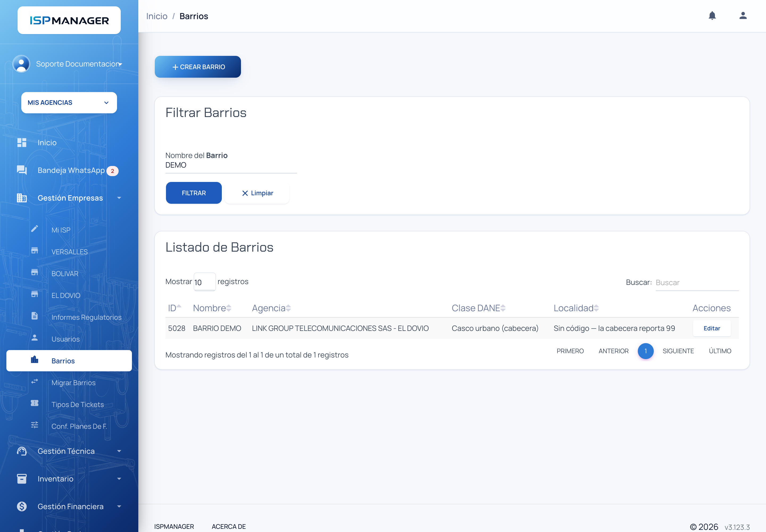Image resolution: width=766 pixels, height=532 pixels.
Task: Expand the Gestión Técnica section arrow
Action: coord(119,451)
